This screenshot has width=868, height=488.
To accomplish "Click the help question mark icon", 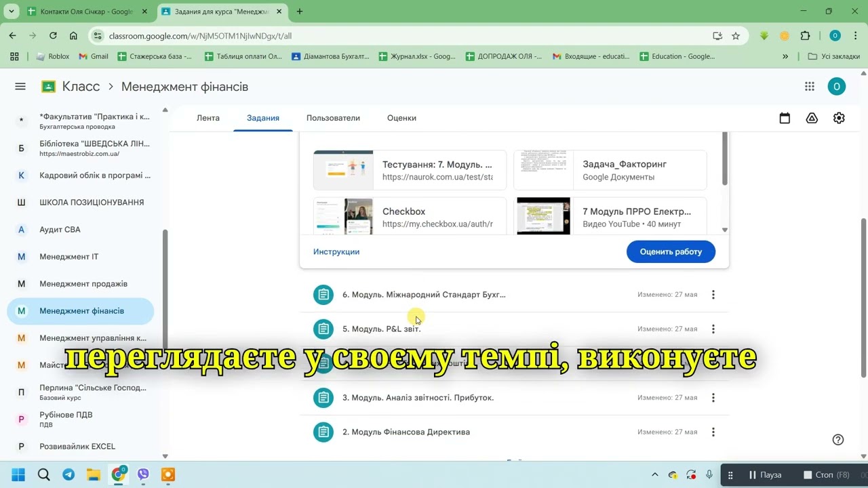I will coord(838,439).
